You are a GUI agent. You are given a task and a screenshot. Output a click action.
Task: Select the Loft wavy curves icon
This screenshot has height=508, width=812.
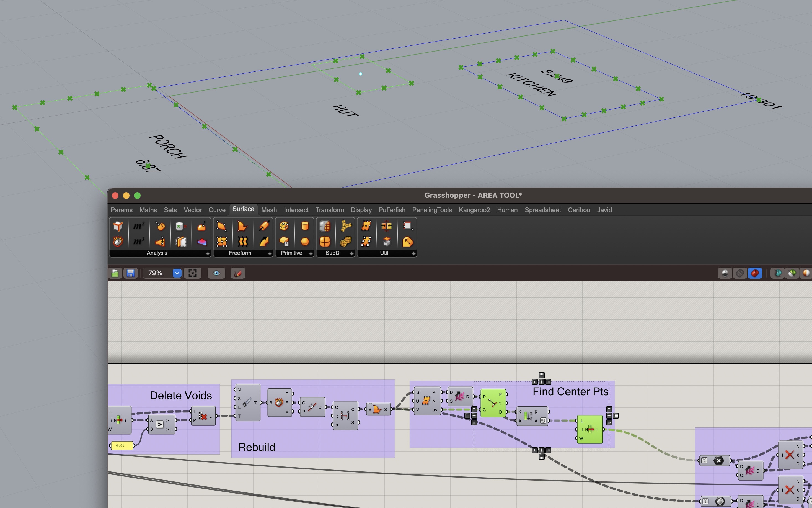coord(243,242)
